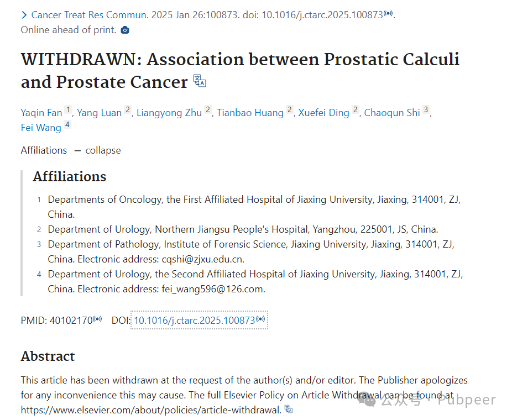
Task: Click author Fei Wang
Action: click(41, 128)
